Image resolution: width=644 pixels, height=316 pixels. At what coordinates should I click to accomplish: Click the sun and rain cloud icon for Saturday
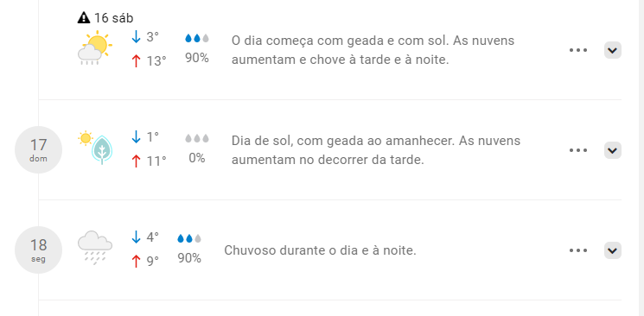click(x=95, y=47)
